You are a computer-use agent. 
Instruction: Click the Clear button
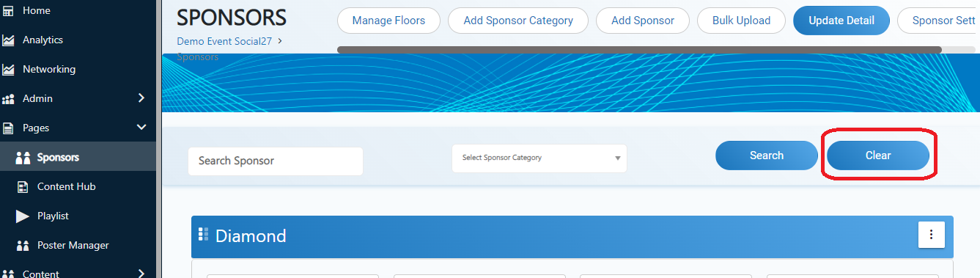coord(878,156)
